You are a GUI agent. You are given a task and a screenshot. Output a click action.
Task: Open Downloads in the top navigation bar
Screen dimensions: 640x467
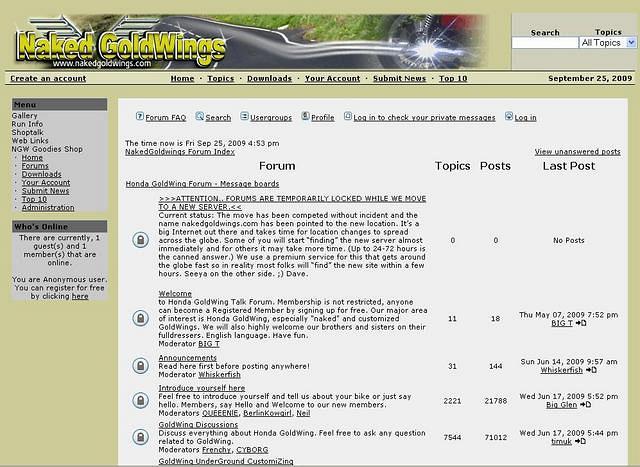tap(269, 78)
